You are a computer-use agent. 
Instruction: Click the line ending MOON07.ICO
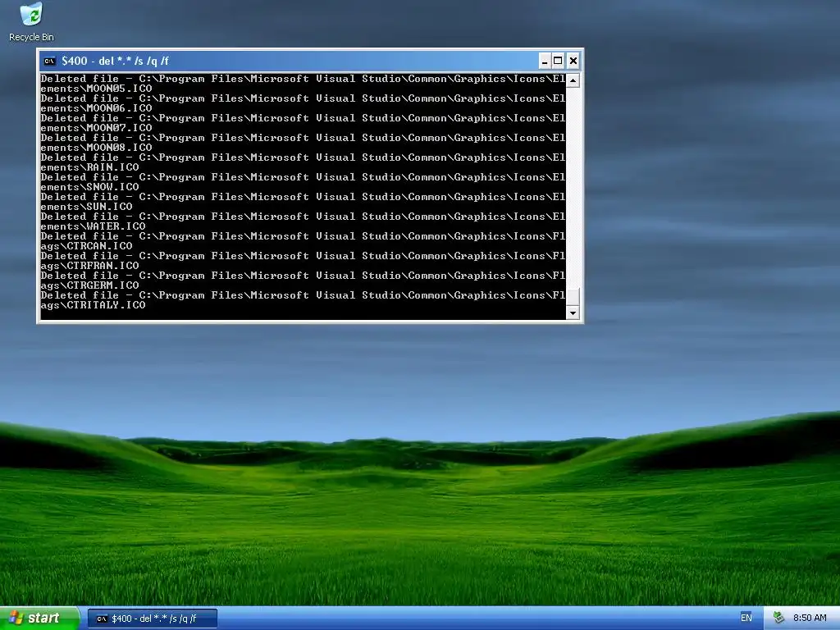pyautogui.click(x=97, y=128)
